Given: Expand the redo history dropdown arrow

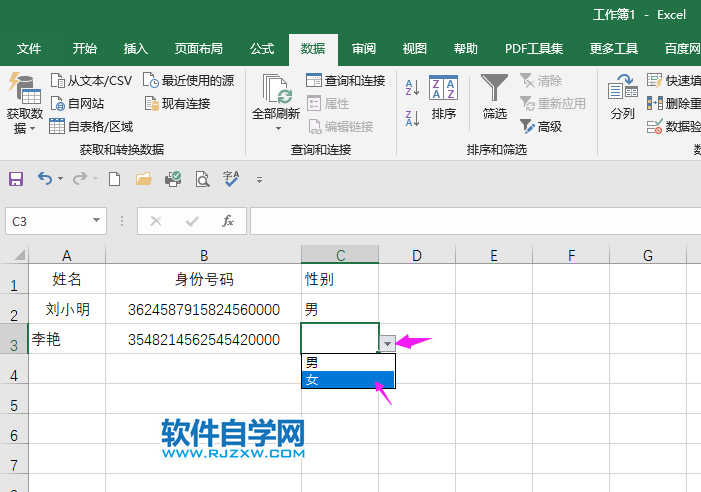Looking at the screenshot, I should [95, 179].
